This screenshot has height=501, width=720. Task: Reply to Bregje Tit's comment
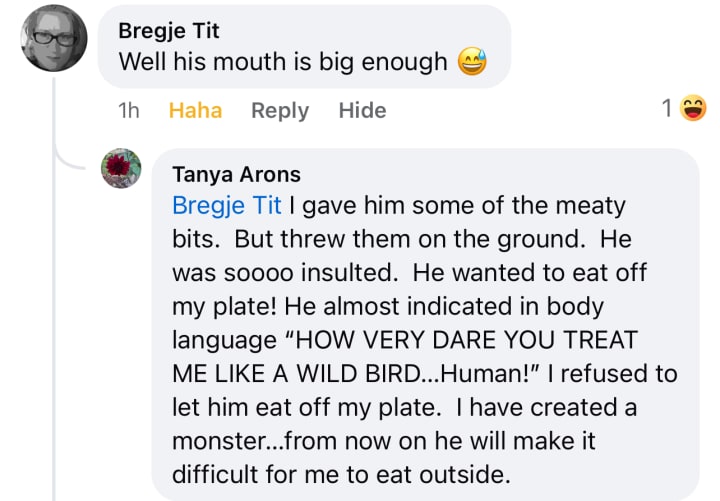coord(280,110)
